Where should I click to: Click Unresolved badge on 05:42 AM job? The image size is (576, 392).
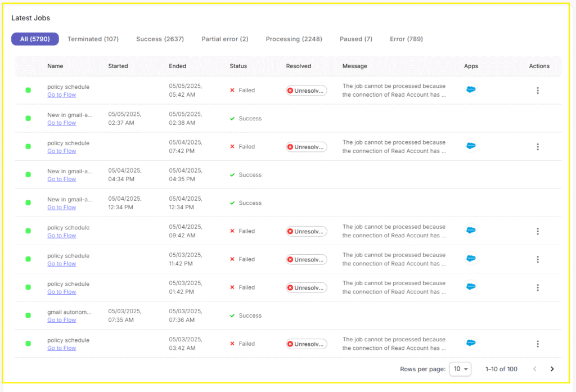[307, 91]
